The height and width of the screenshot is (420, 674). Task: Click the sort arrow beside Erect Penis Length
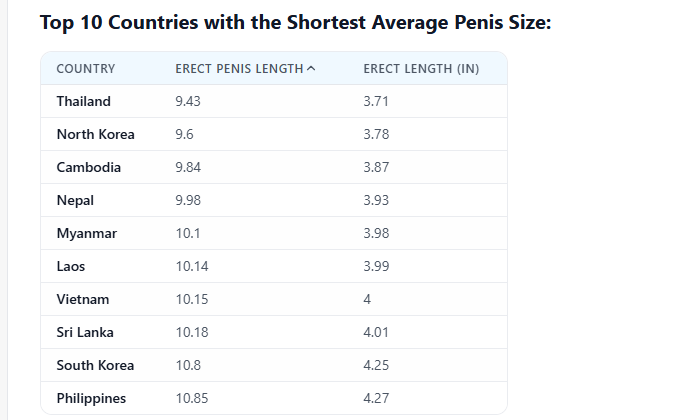[x=311, y=69]
